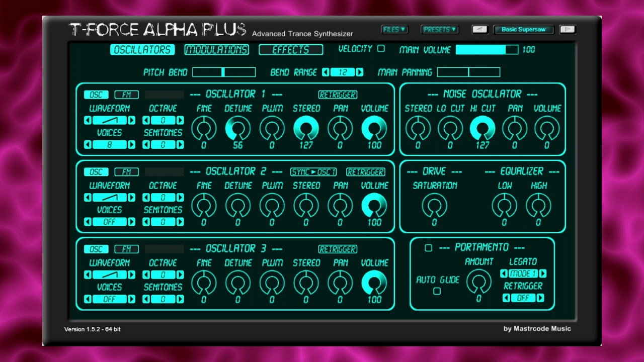Switch to the Oscillators tab
Viewport: 644px width, 362px height.
[x=142, y=50]
